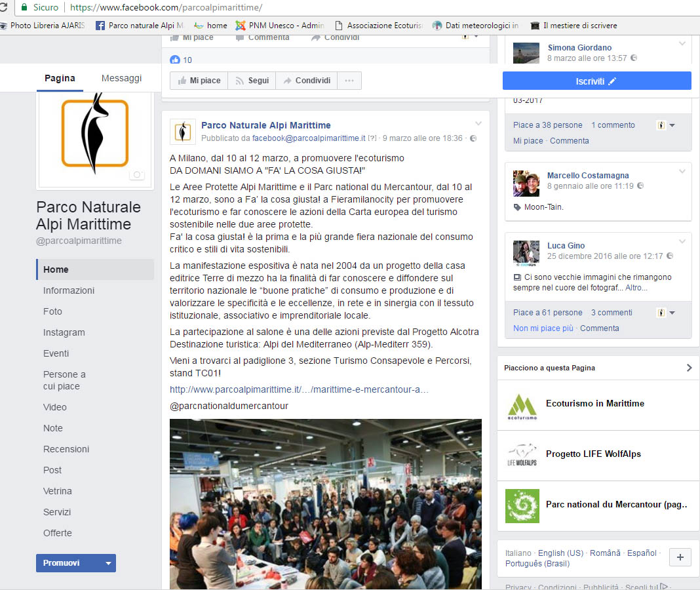Screen dimensions: 700x590
Task: Open the PNM Unesco - Admin bookmark
Action: [x=280, y=26]
